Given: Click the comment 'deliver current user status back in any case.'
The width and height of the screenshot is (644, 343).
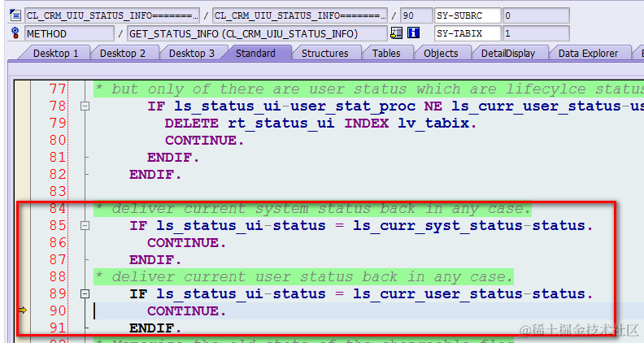Looking at the screenshot, I should click(303, 277).
